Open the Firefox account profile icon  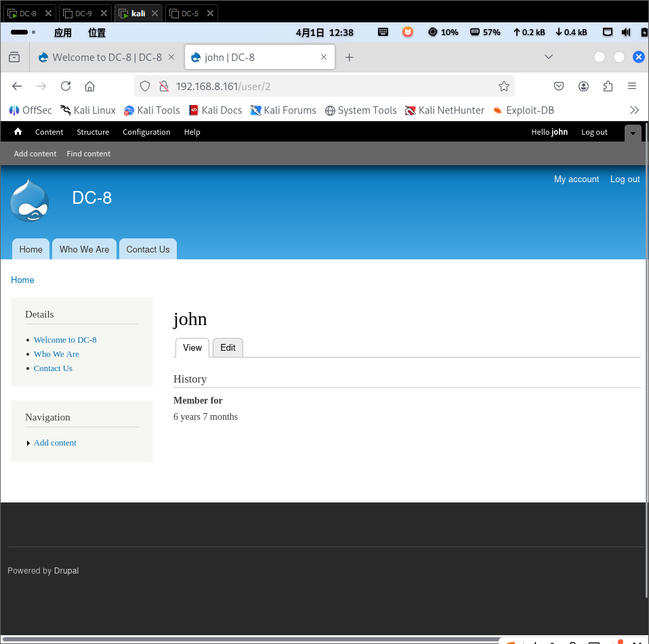click(583, 86)
